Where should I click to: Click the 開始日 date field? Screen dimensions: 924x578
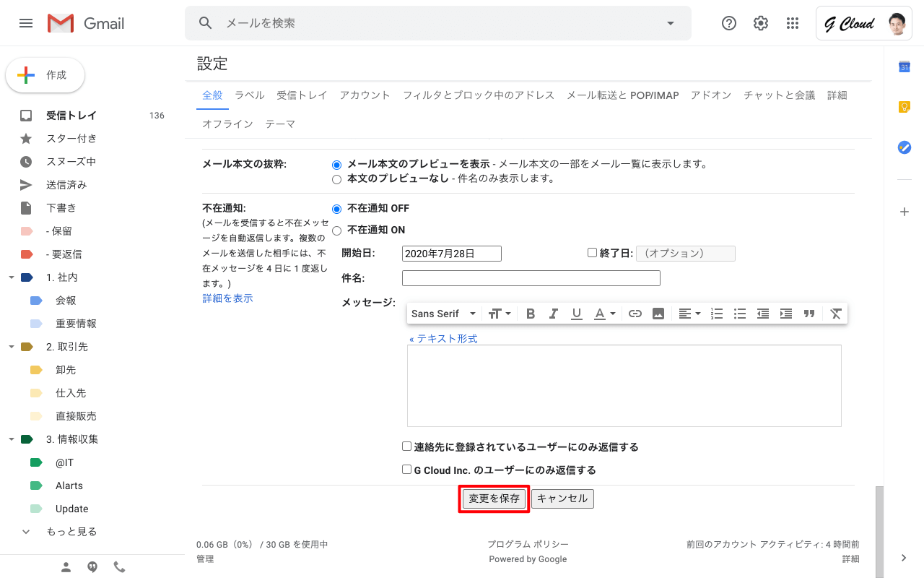[x=452, y=254]
